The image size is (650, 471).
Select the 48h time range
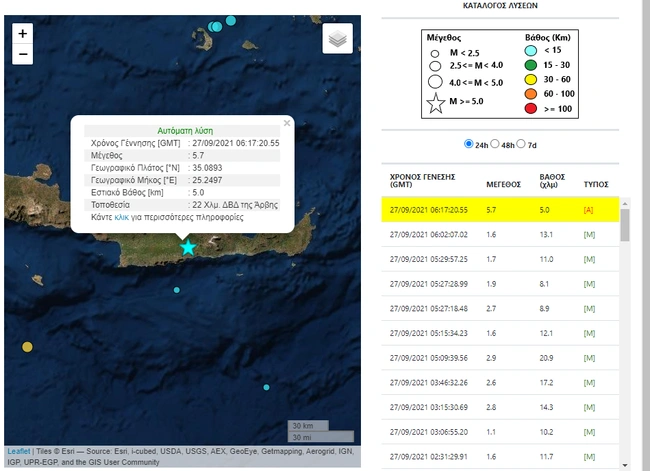pyautogui.click(x=494, y=144)
